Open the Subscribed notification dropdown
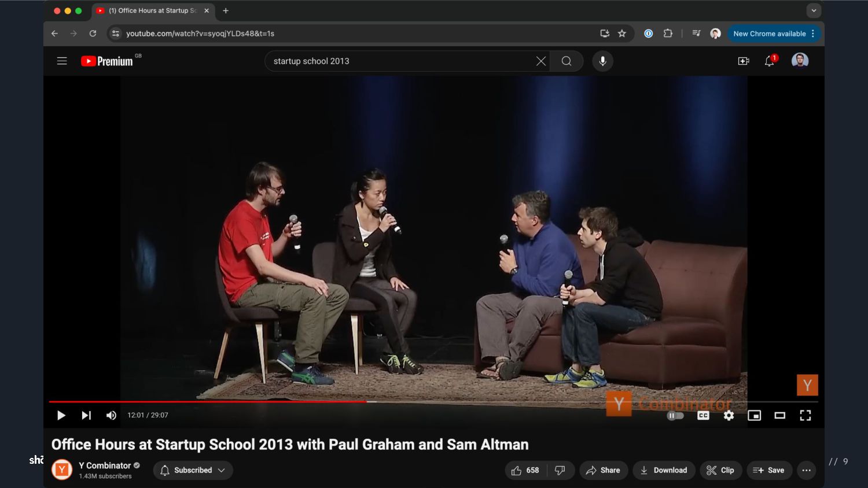Image resolution: width=868 pixels, height=488 pixels. point(193,470)
